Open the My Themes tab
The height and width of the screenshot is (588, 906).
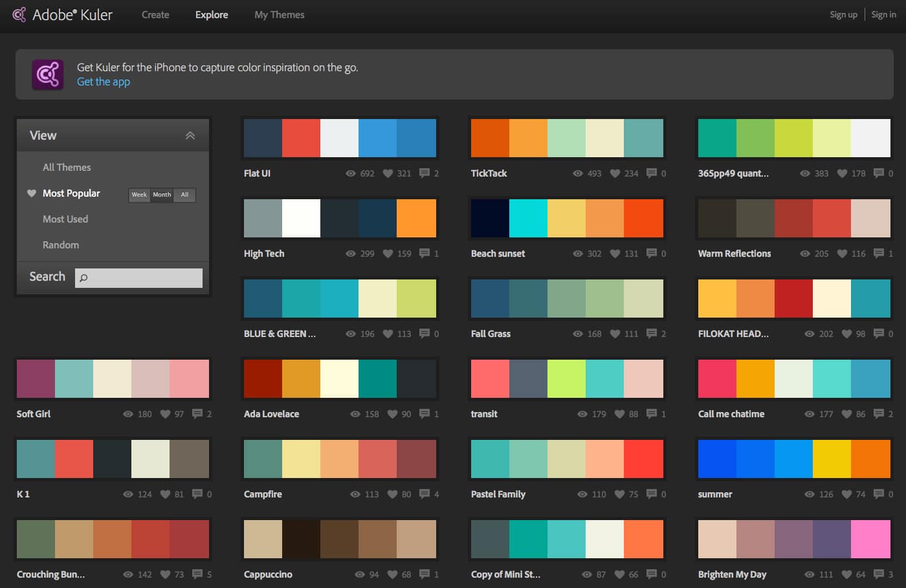point(279,14)
